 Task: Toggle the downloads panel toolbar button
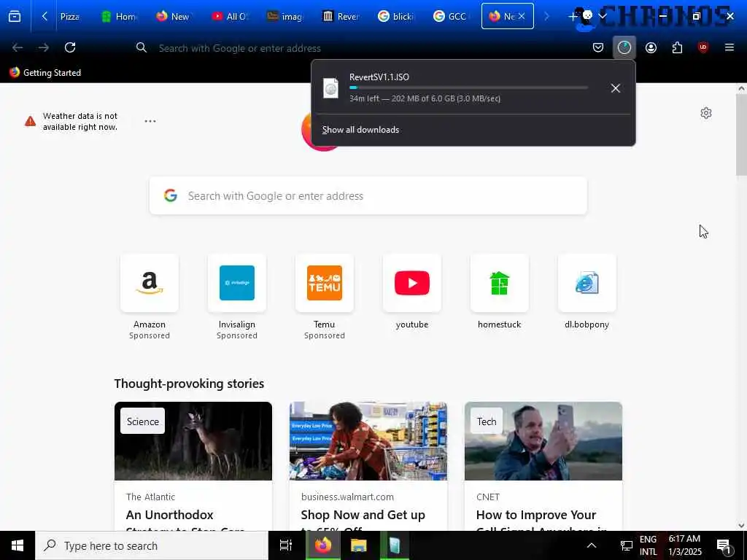point(624,47)
